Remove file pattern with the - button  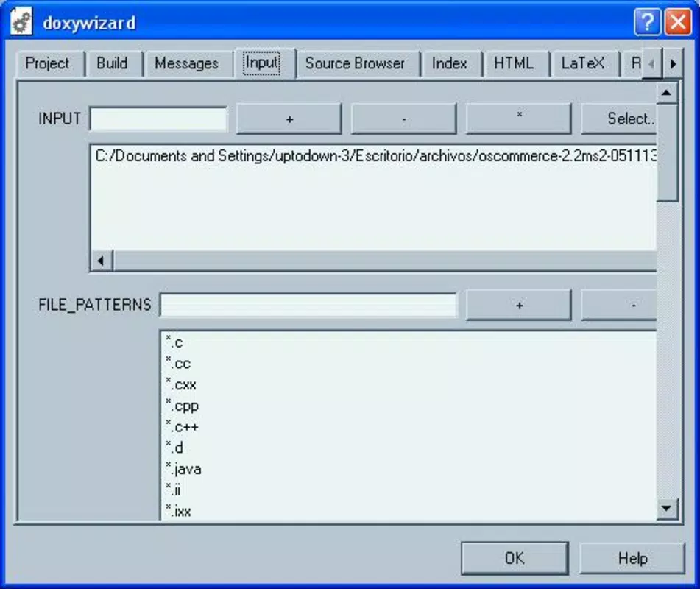coord(619,305)
